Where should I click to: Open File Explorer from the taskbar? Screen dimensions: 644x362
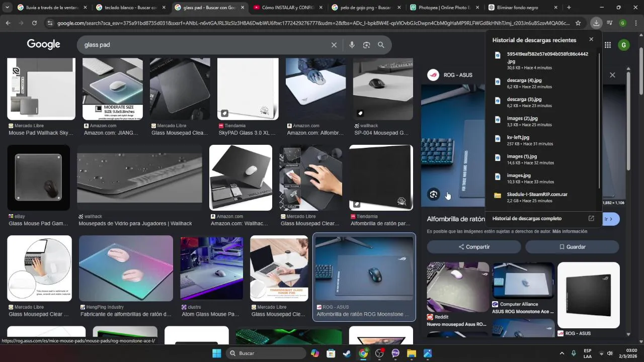pos(412,353)
